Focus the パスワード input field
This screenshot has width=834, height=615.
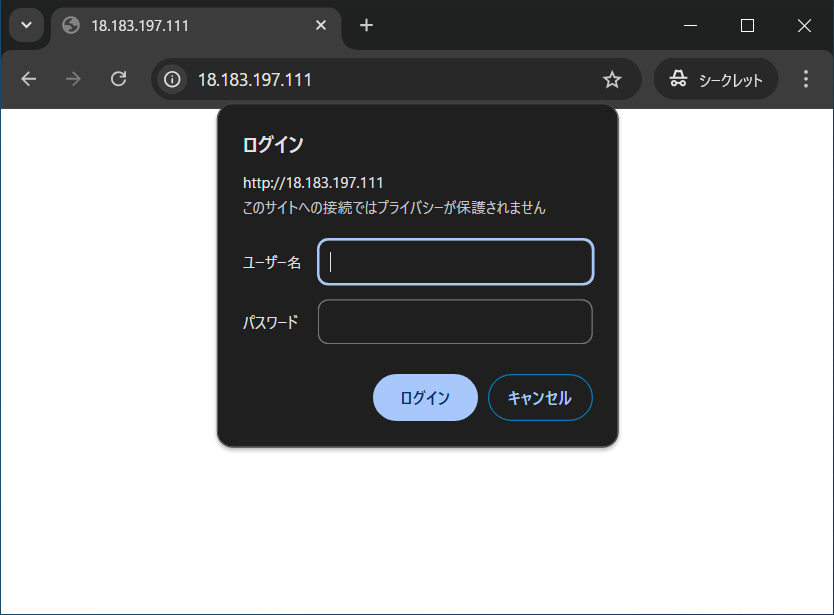click(x=455, y=322)
